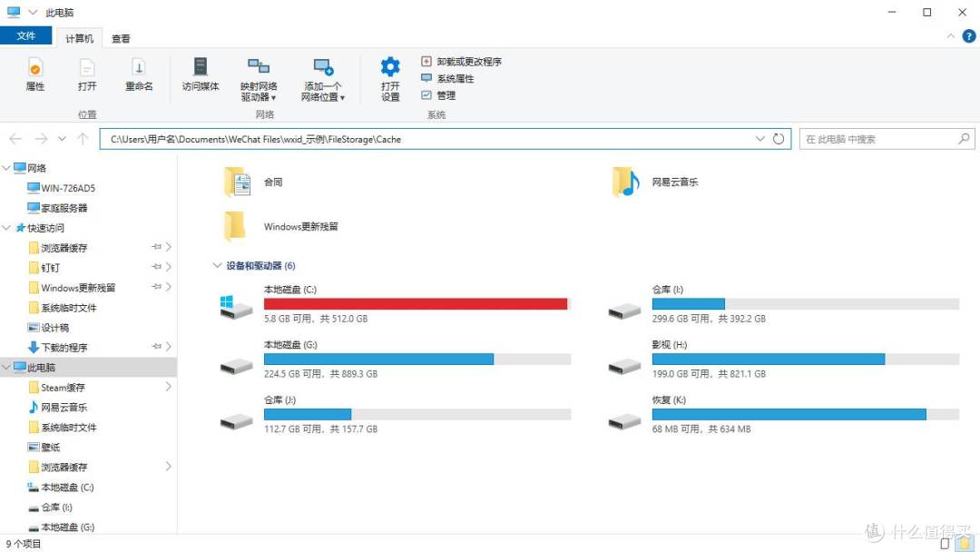Image resolution: width=980 pixels, height=552 pixels.
Task: Open the recent locations dropdown arrow
Action: click(62, 139)
